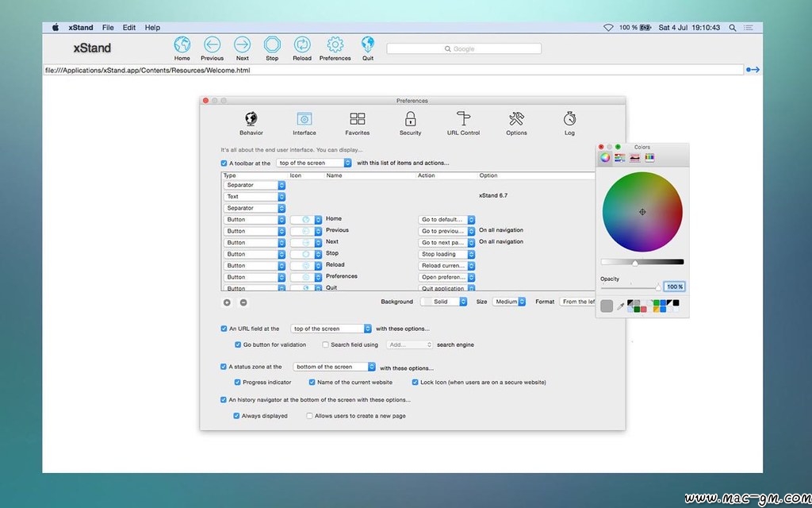Toggle the 'An history navigator' checkbox
Screen dimensions: 812x508
[224, 400]
